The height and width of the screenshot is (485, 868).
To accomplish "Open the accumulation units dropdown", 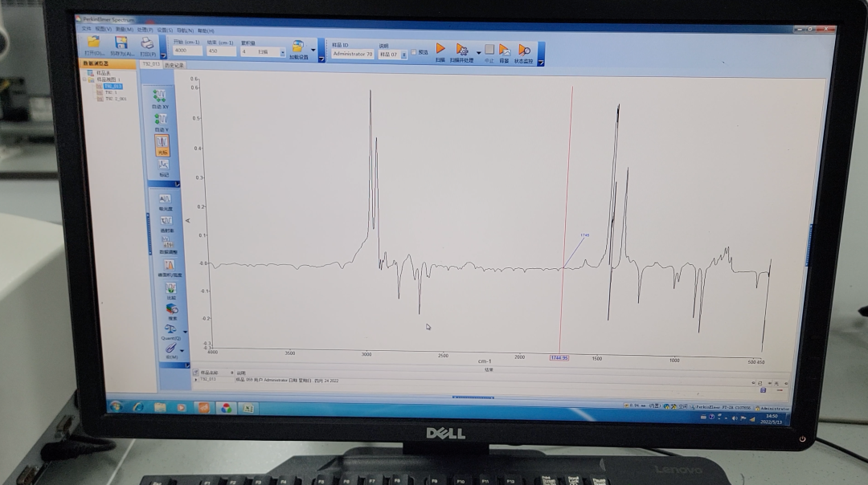I will click(282, 53).
